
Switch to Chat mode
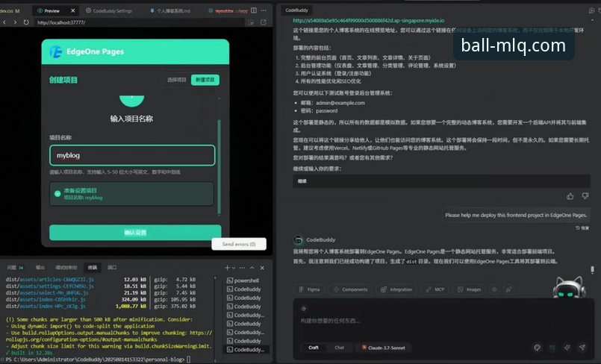339,348
